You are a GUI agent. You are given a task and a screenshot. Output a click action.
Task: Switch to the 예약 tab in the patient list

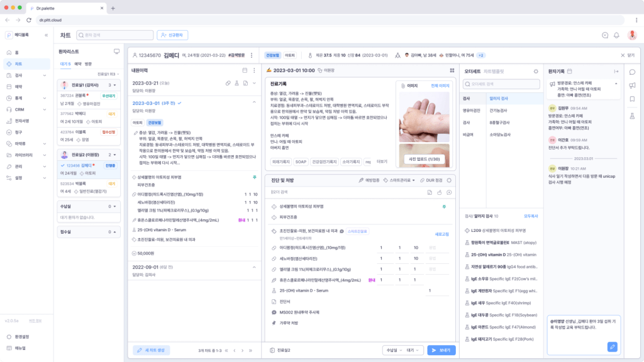tap(78, 64)
